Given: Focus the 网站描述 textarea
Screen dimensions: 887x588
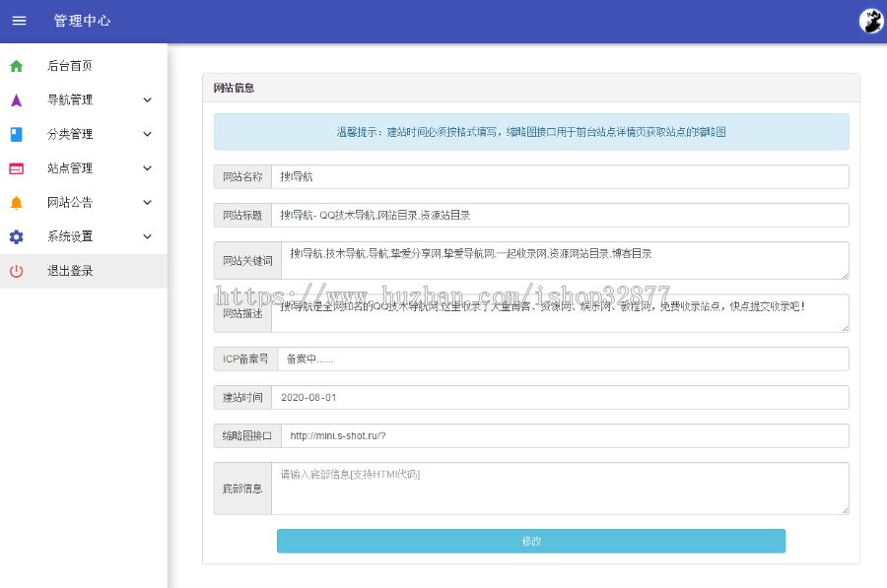Looking at the screenshot, I should [x=560, y=313].
